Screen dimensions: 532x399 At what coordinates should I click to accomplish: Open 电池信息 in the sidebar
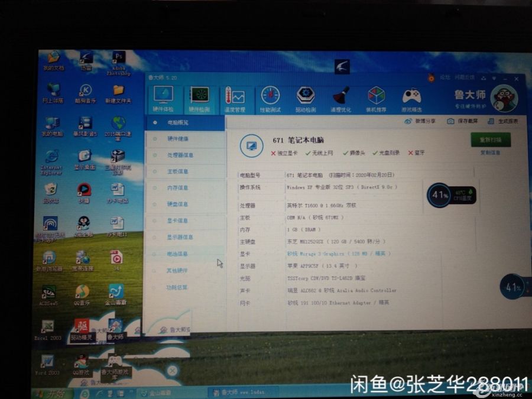click(185, 254)
